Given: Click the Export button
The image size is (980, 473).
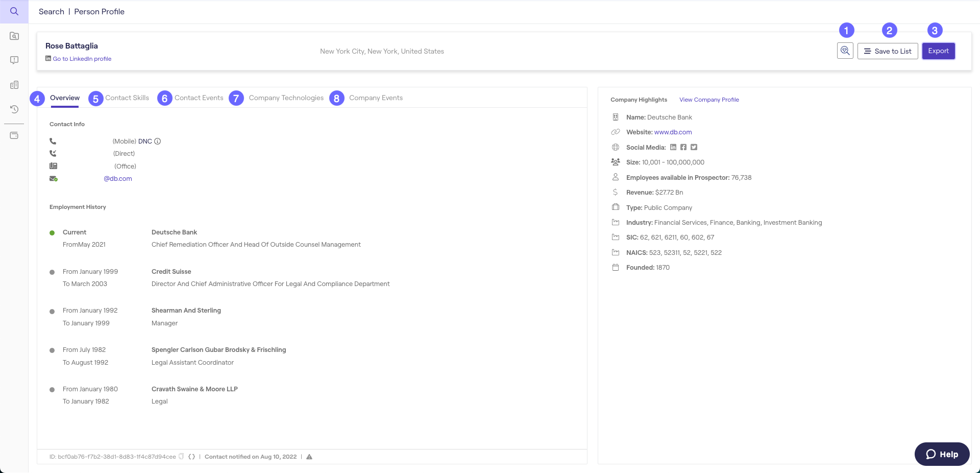Looking at the screenshot, I should click(938, 51).
